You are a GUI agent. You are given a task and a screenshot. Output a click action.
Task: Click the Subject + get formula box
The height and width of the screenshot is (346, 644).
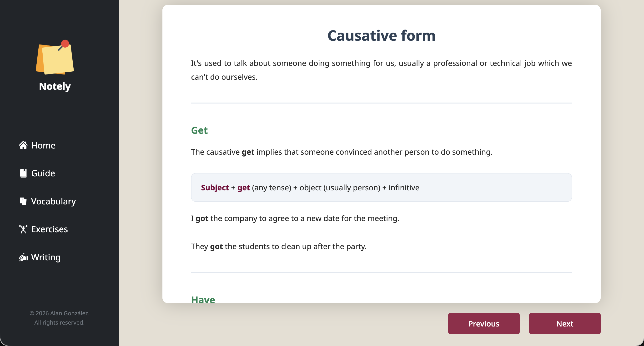pos(381,187)
